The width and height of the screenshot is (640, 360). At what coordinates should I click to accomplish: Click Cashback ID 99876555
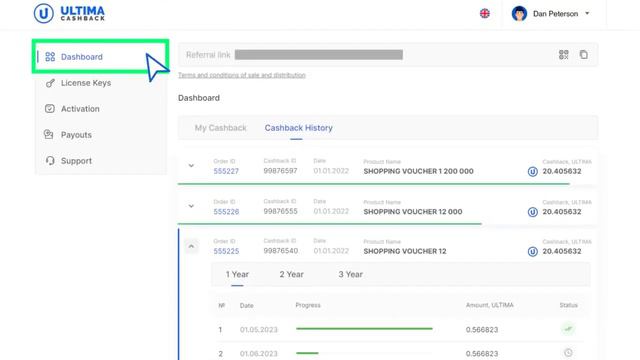tap(280, 211)
